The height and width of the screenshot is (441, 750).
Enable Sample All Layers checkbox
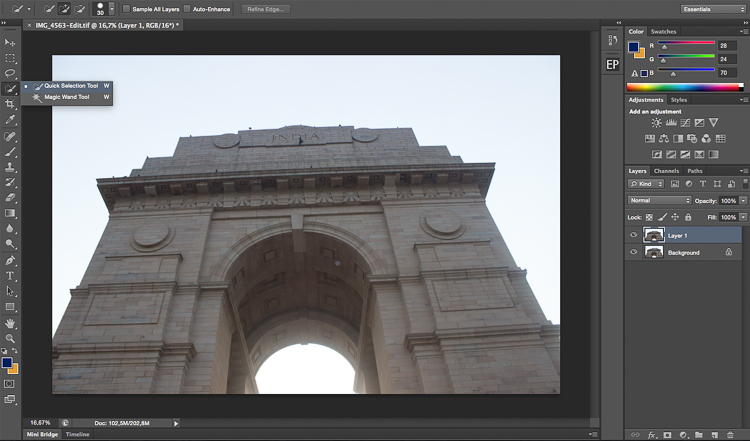(x=126, y=9)
